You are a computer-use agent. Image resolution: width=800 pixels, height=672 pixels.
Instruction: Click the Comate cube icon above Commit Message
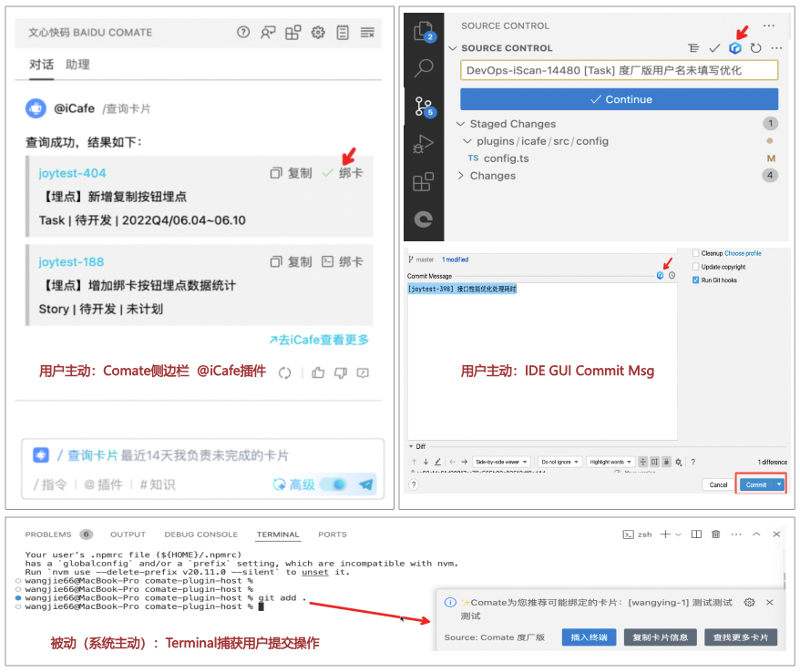(661, 275)
